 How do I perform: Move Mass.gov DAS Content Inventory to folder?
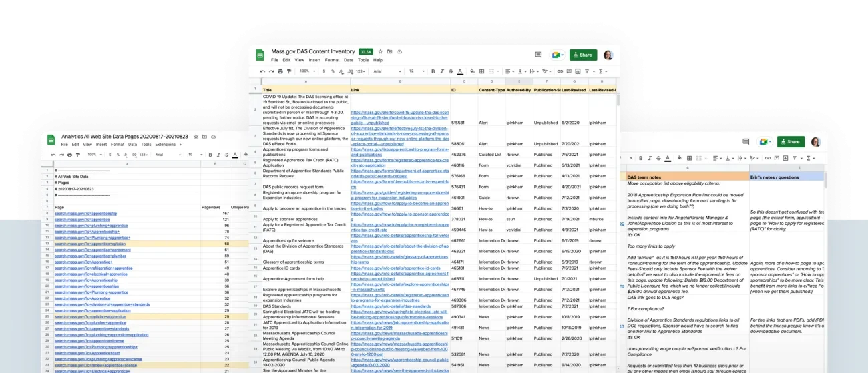[x=390, y=51]
